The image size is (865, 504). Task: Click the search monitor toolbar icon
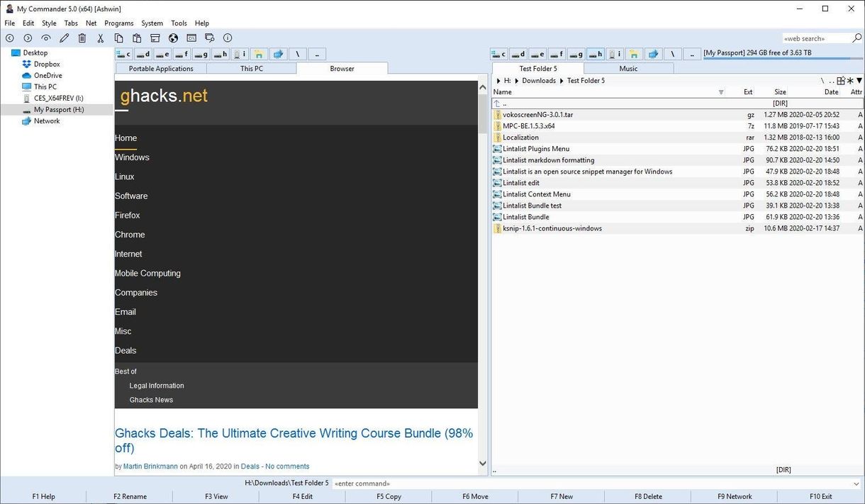click(210, 38)
